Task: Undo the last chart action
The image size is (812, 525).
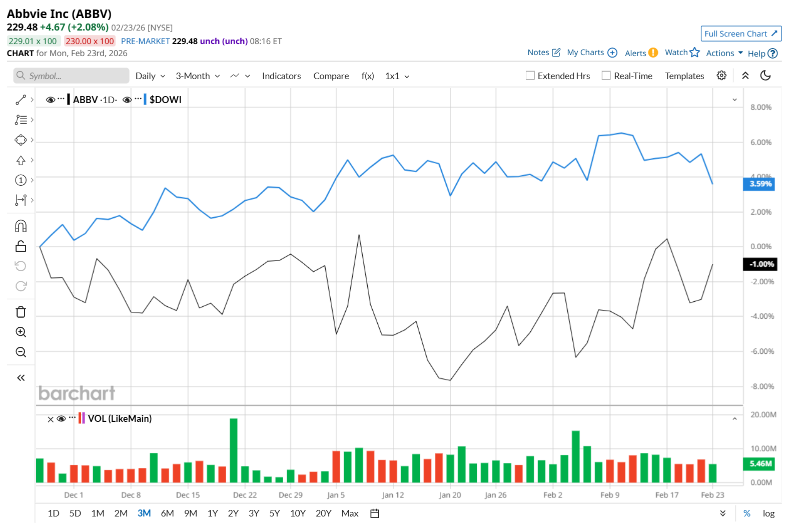Action: [21, 266]
